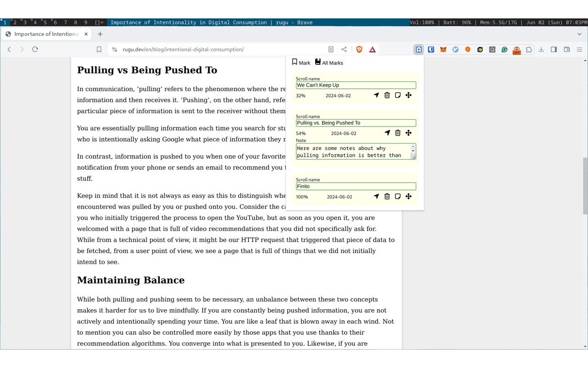
Task: Add a note to 'We Can't Keep Up' mark
Action: 398,95
